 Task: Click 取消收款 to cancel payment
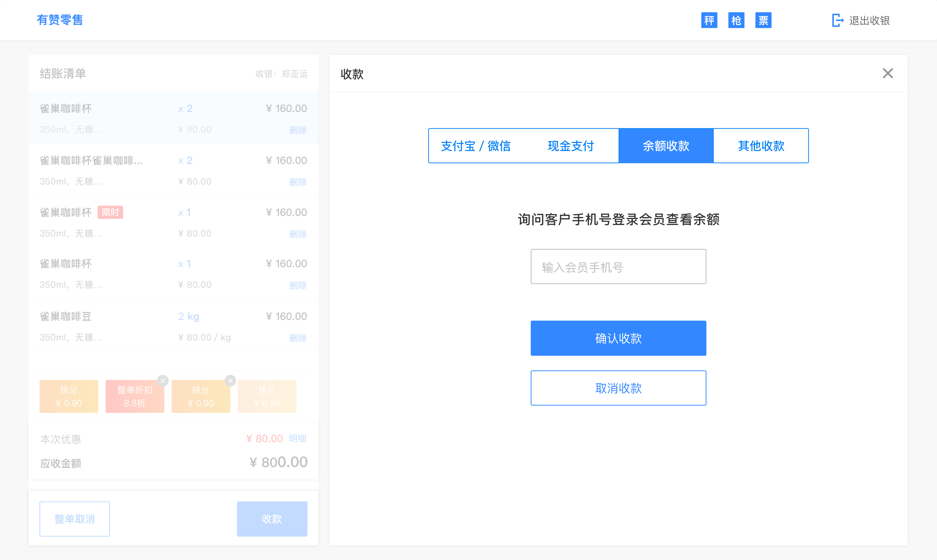tap(618, 388)
